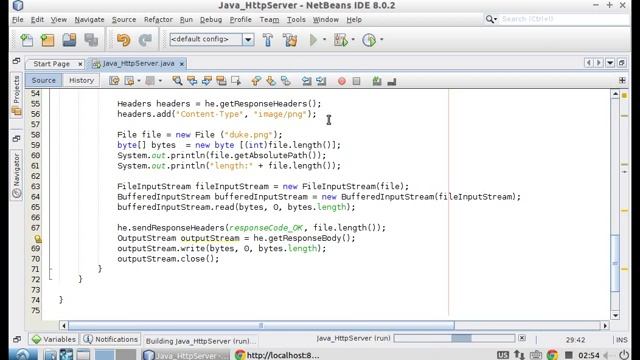Open the Tools menu
This screenshot has width=640, height=360.
tap(296, 20)
